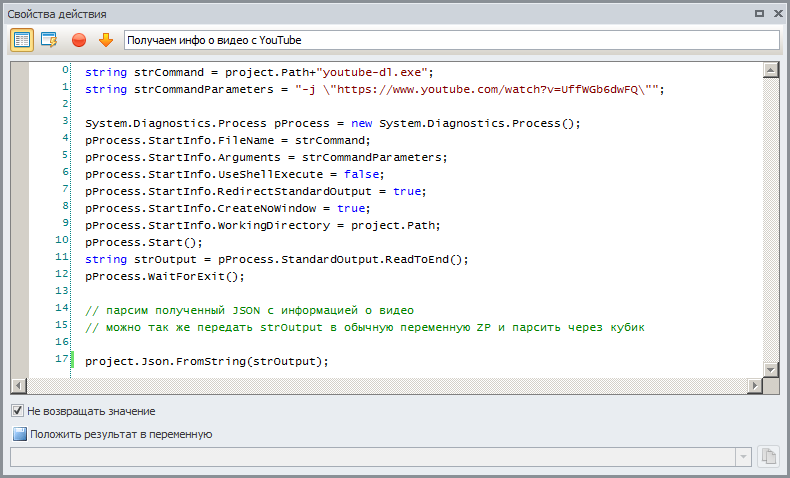790x478 pixels.
Task: Click the vertical scrollbar track in code editor
Action: click(x=770, y=220)
